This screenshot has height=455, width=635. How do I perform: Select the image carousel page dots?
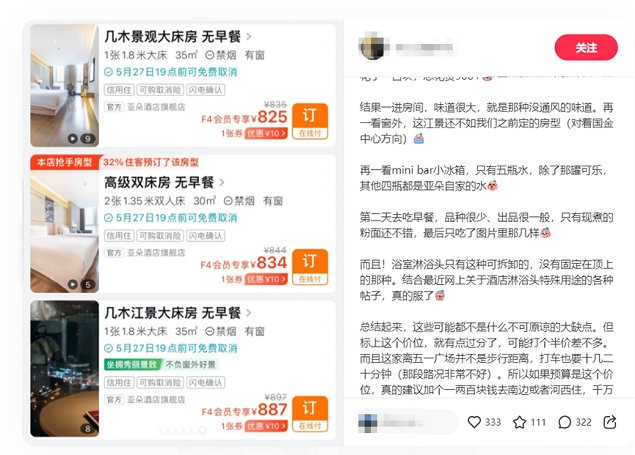point(183,430)
